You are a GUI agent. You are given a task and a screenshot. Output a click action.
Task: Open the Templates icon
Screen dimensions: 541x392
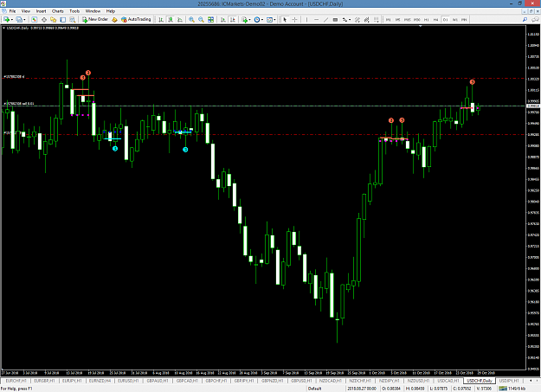pos(269,20)
